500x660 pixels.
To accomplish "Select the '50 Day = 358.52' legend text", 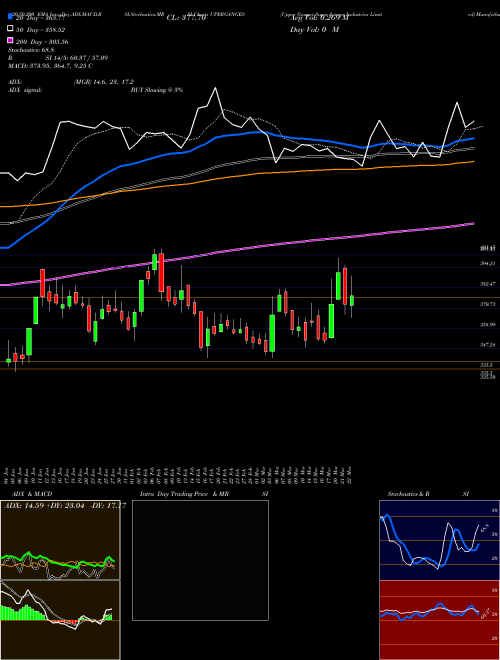I will pos(42,29).
